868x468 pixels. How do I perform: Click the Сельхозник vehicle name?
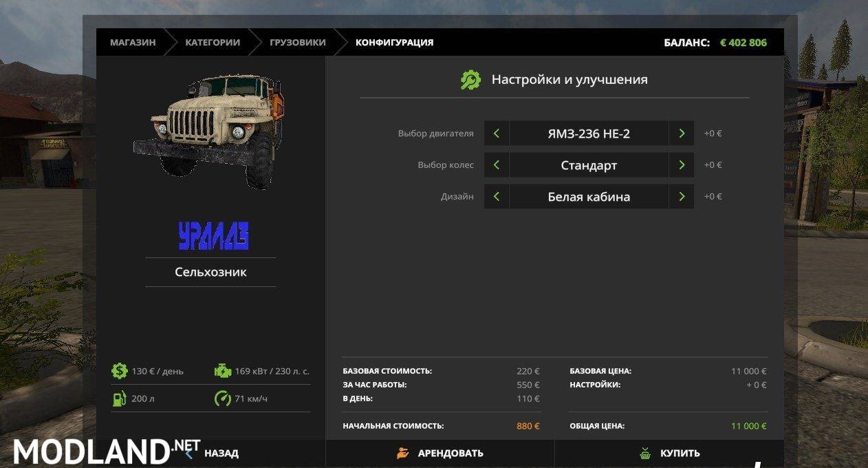coord(210,272)
